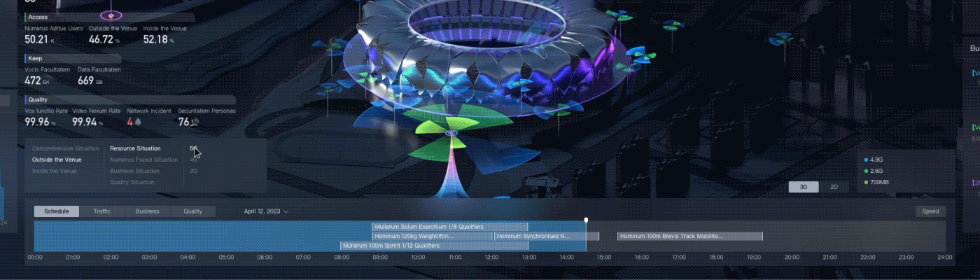The height and width of the screenshot is (280, 980).
Task: Select Hominum Synchronised event bar
Action: tap(546, 237)
